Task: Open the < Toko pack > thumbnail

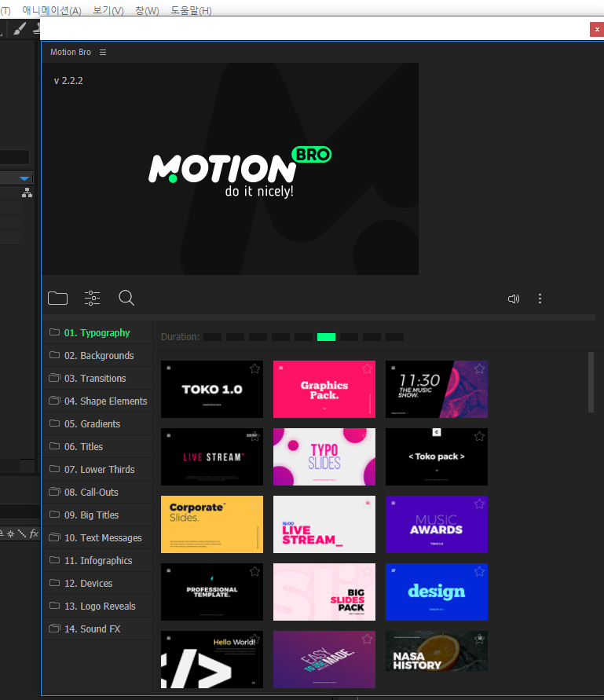Action: [437, 456]
